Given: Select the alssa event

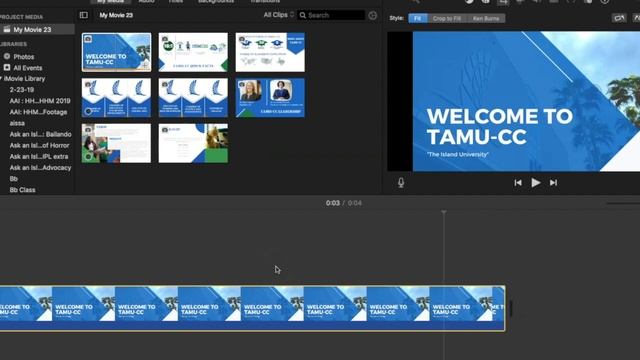Looking at the screenshot, I should pyautogui.click(x=17, y=123).
